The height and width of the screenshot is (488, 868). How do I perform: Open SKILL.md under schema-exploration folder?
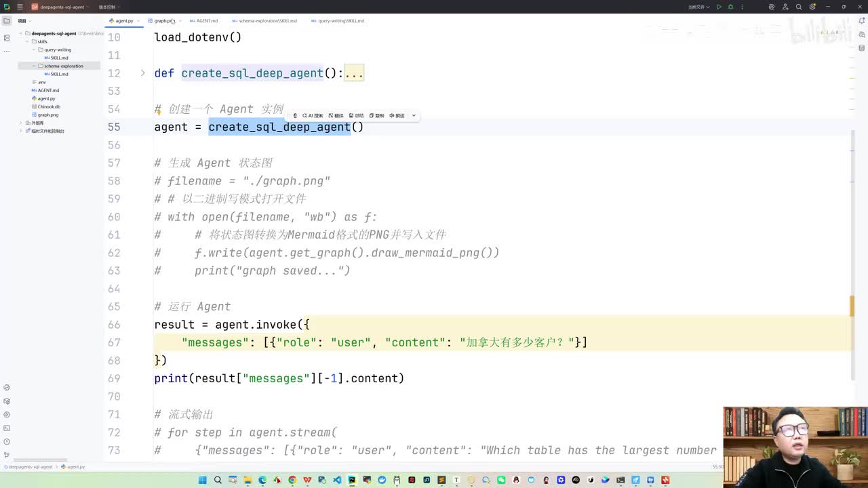pyautogui.click(x=56, y=74)
